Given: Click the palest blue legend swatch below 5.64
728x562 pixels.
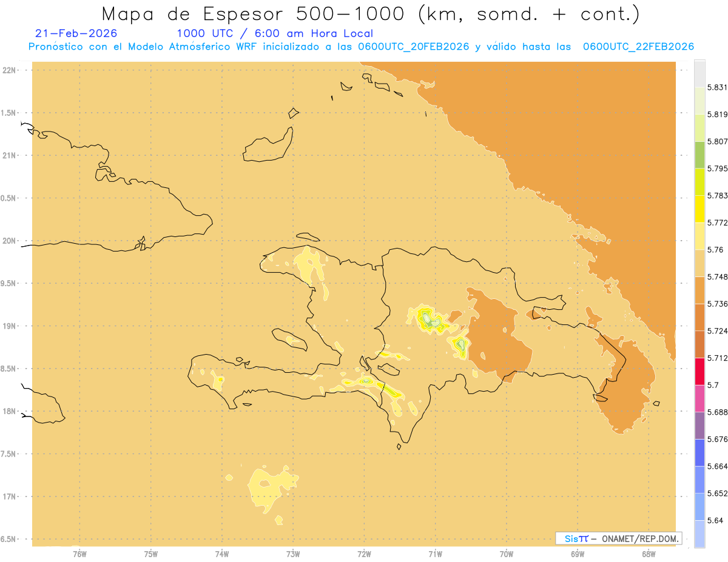Looking at the screenshot, I should pos(699,534).
